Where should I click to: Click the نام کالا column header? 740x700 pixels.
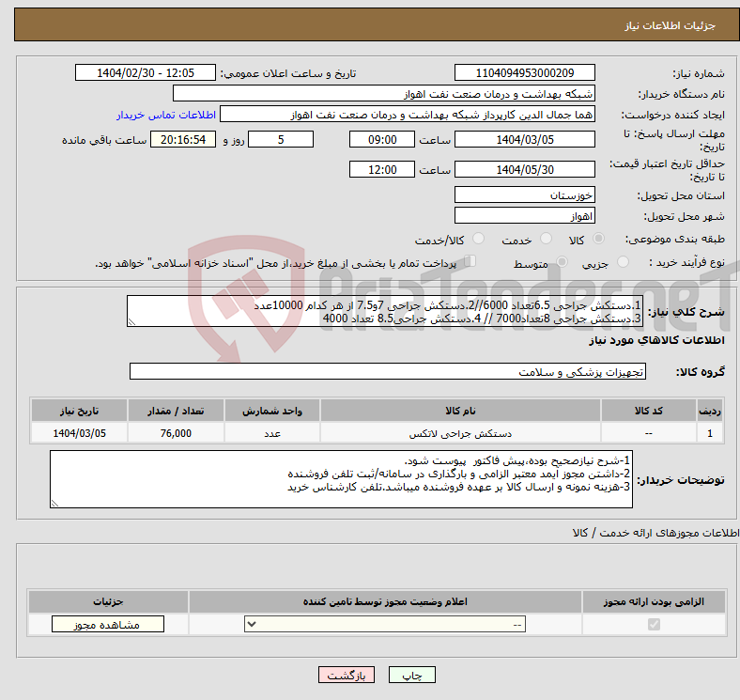click(460, 412)
